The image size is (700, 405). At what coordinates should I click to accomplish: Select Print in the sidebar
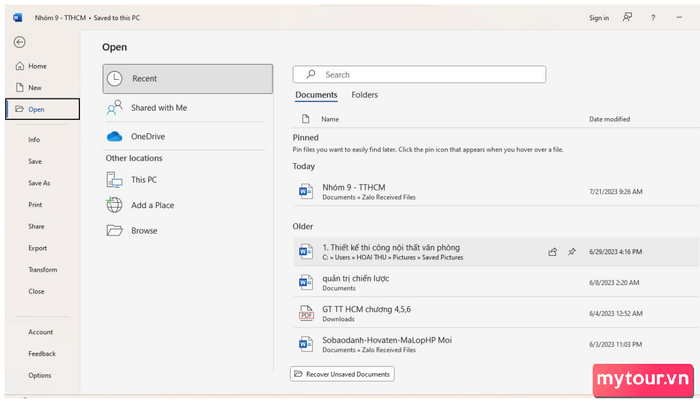35,205
